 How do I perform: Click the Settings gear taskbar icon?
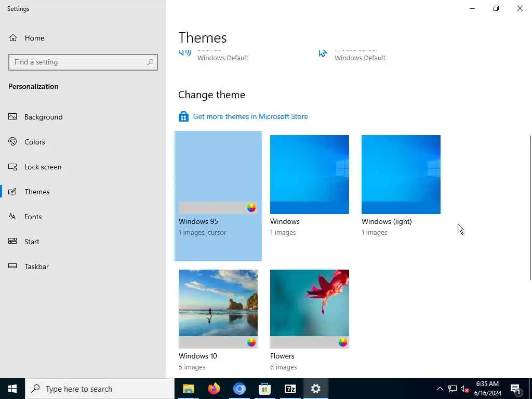pos(315,389)
